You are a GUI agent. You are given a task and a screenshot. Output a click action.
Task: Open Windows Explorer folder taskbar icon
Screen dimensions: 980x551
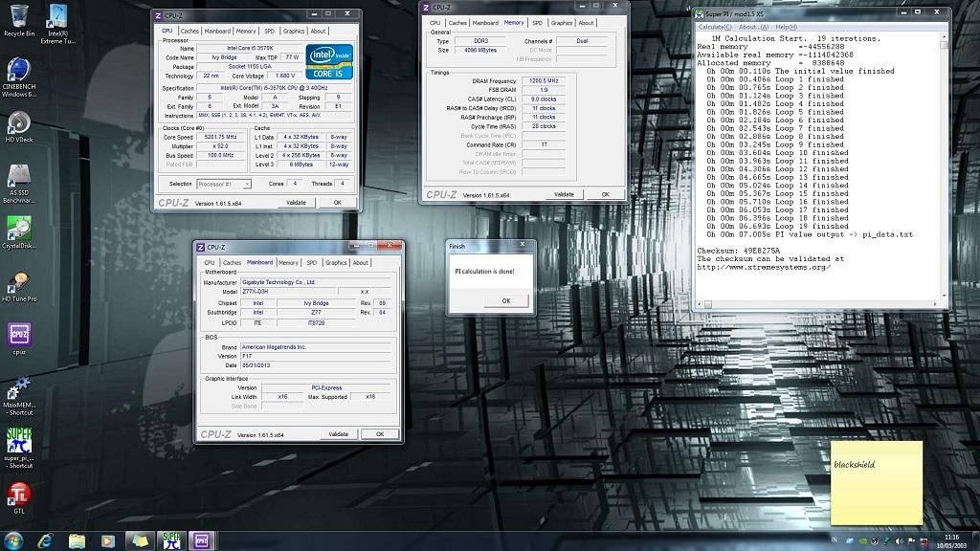tap(77, 541)
